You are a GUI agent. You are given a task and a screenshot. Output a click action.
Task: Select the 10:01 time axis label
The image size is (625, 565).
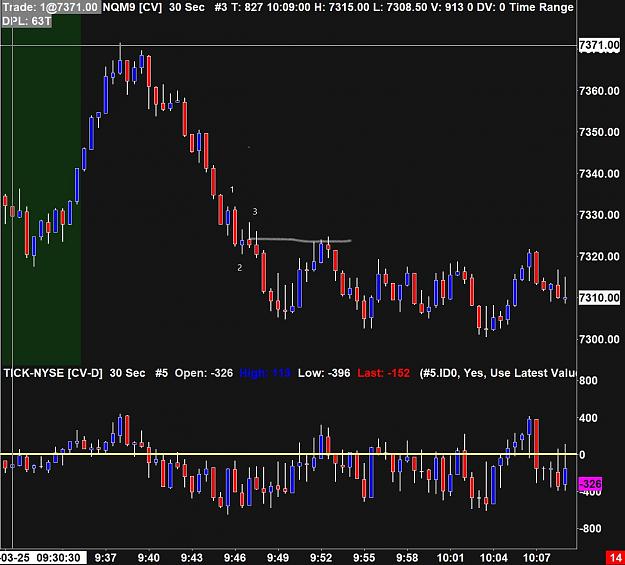(450, 557)
